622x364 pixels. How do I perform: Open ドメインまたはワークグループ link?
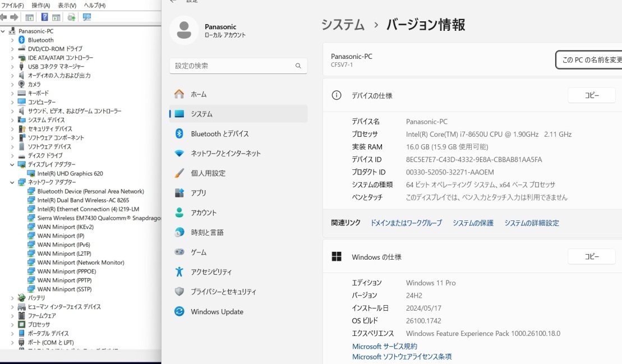[x=406, y=223]
